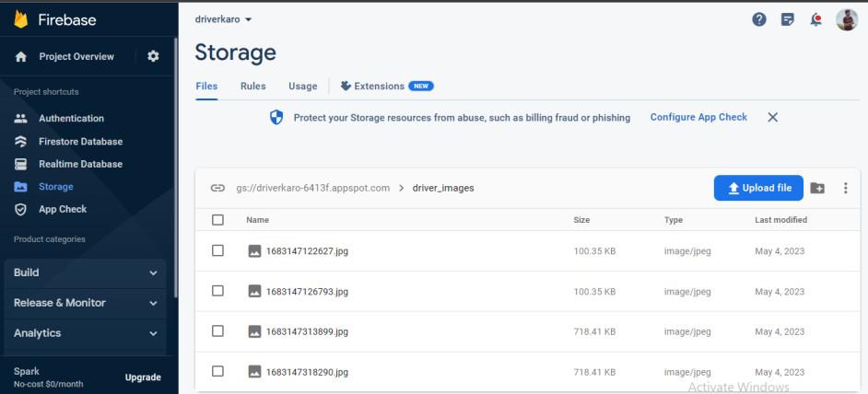Check the box for 1683147122627.jpg

pyautogui.click(x=217, y=250)
